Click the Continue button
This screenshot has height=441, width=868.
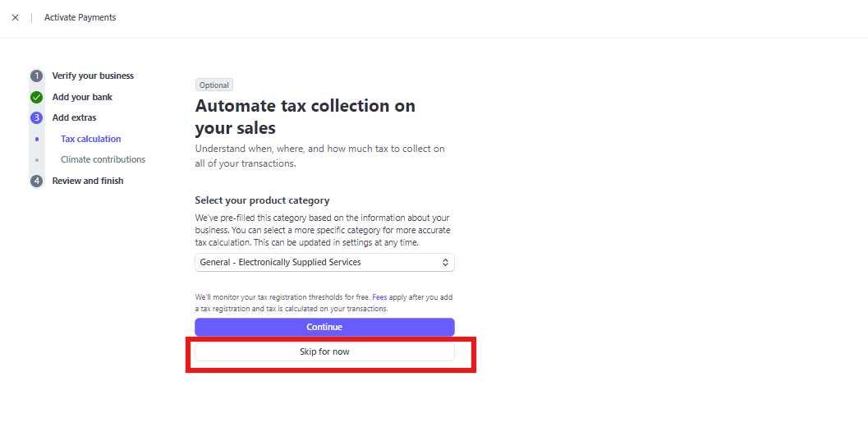324,327
